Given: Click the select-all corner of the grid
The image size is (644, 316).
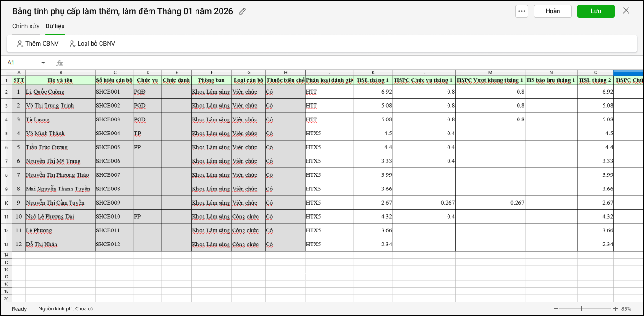Looking at the screenshot, I should coord(6,72).
